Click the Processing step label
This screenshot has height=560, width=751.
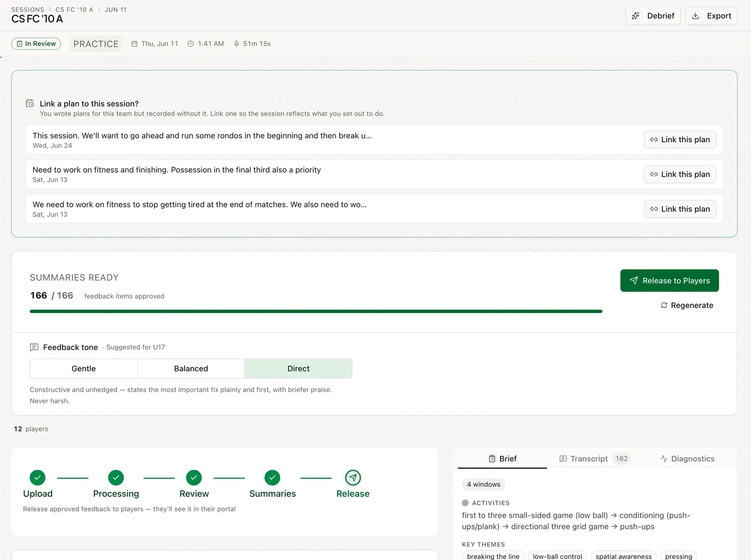pyautogui.click(x=116, y=494)
